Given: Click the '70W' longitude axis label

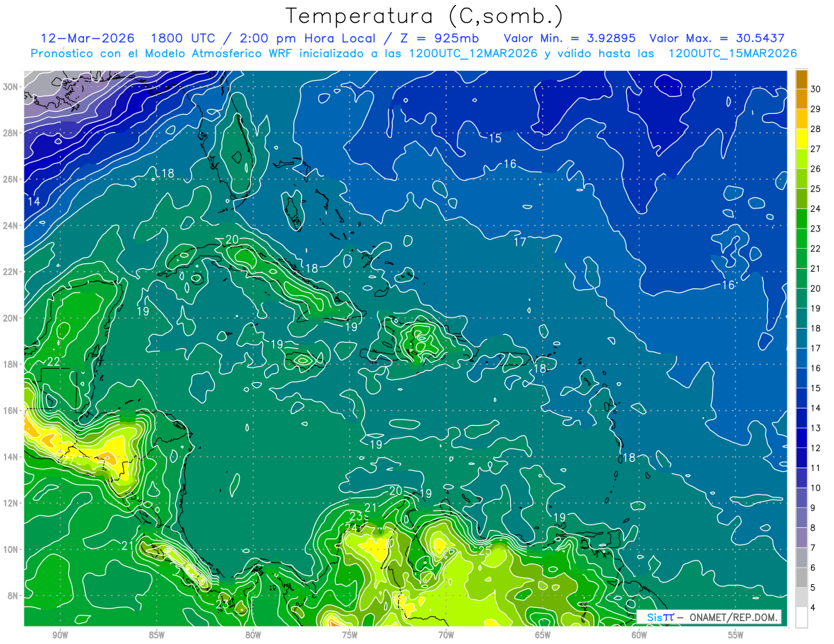Looking at the screenshot, I should 446,635.
